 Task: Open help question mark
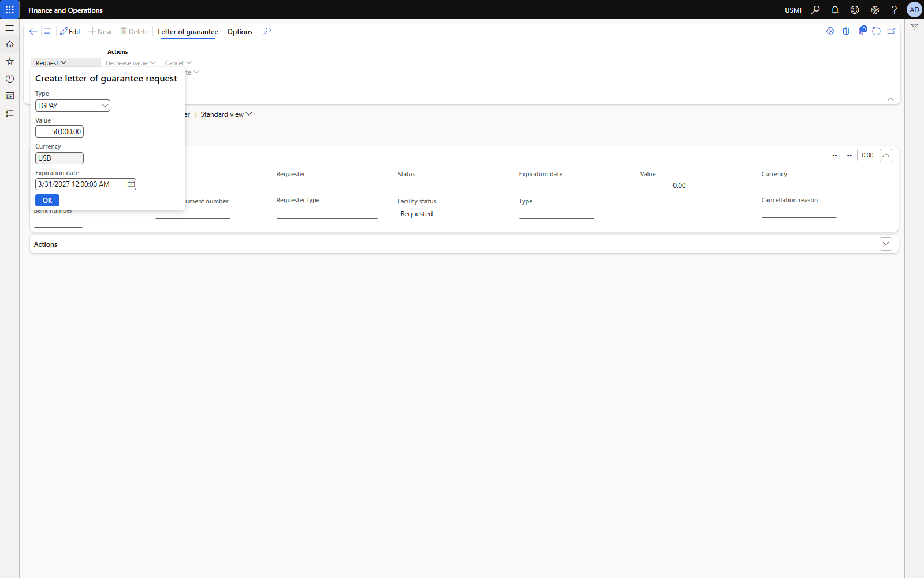click(x=894, y=10)
